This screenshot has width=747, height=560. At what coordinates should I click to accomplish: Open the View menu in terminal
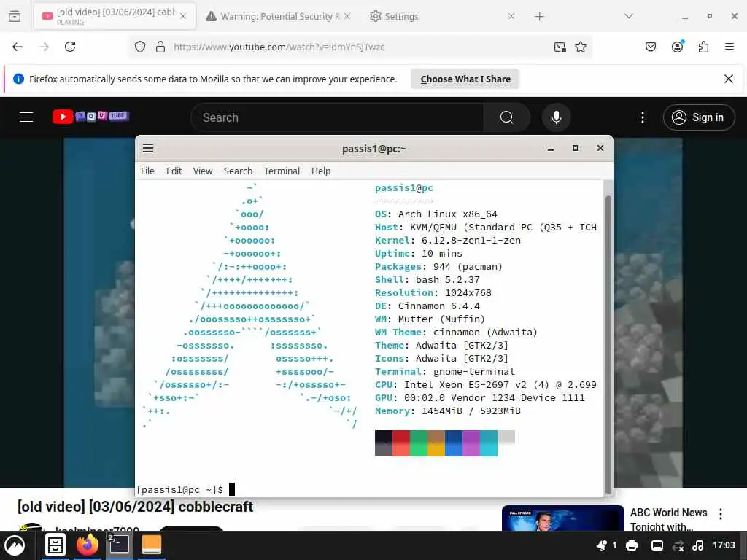(x=203, y=171)
